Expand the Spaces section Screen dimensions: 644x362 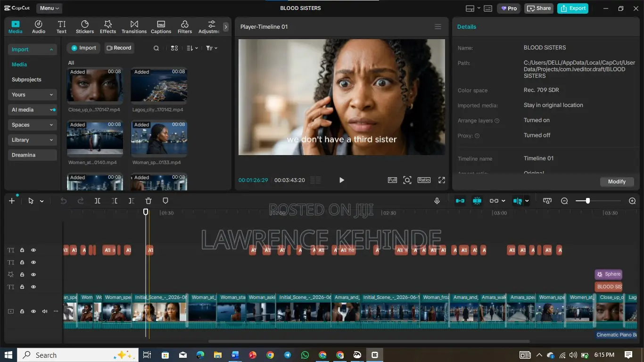coord(33,125)
